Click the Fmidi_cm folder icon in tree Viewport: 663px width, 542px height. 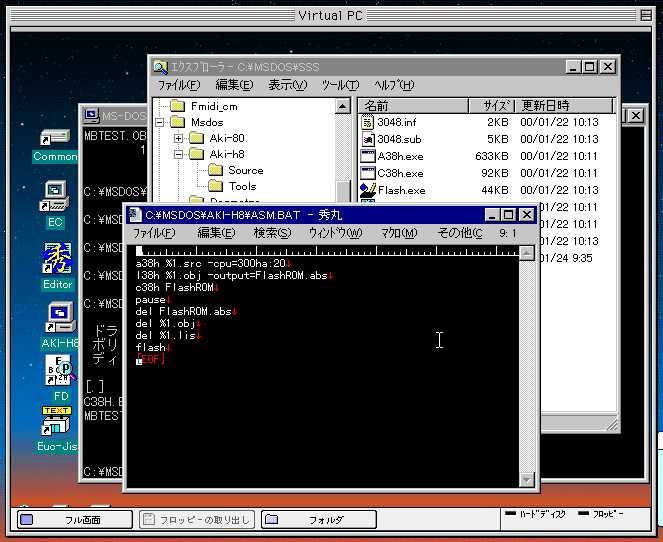[x=178, y=106]
